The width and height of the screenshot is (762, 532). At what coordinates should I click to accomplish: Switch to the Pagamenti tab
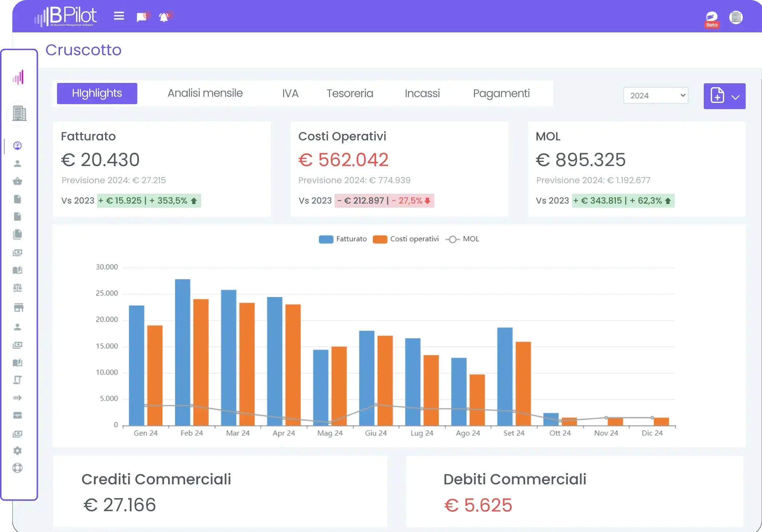(x=501, y=93)
